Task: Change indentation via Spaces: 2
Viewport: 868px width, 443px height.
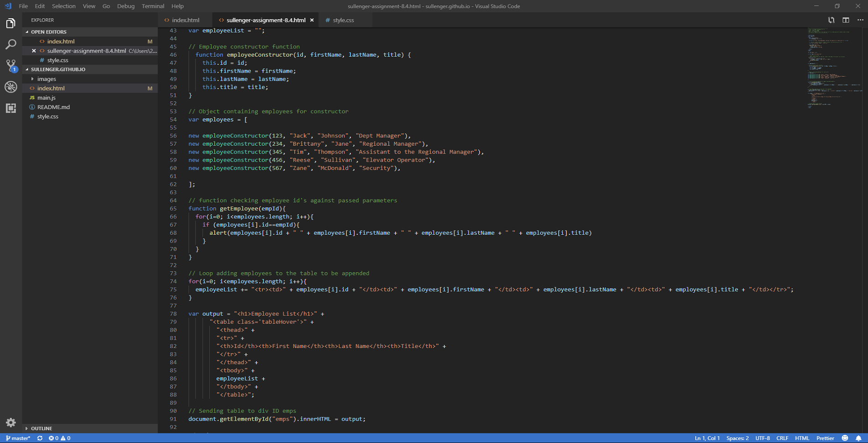Action: (737, 438)
